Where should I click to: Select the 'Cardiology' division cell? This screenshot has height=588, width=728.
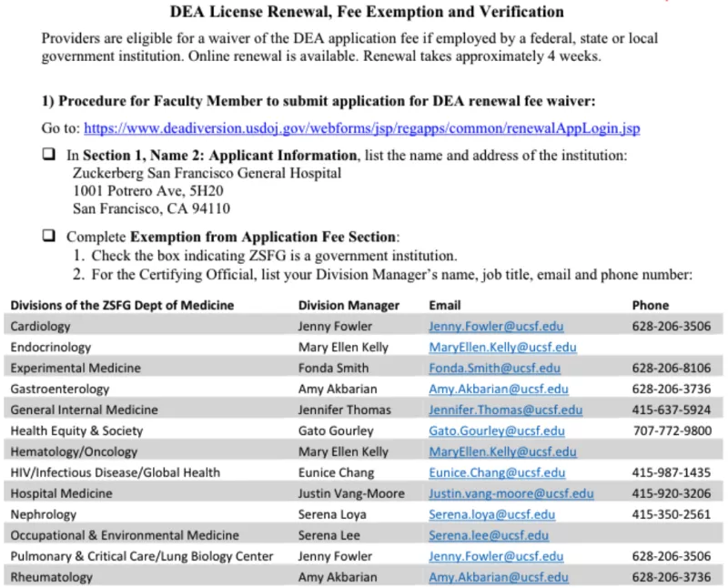coord(40,326)
